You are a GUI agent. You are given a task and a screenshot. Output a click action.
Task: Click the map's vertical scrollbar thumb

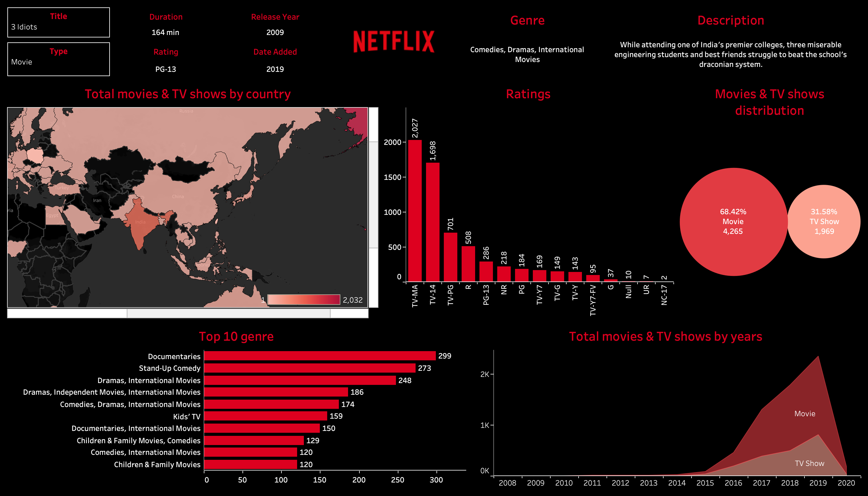tap(373, 195)
